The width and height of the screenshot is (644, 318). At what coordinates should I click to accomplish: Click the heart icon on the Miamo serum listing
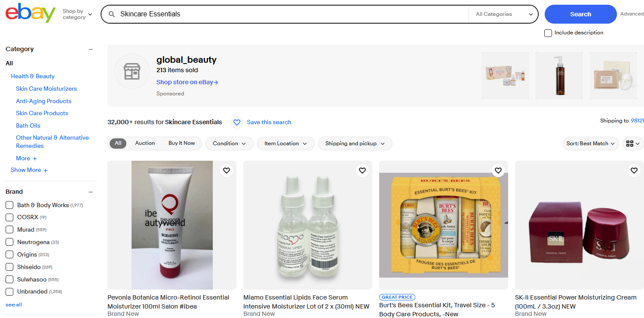tap(362, 171)
